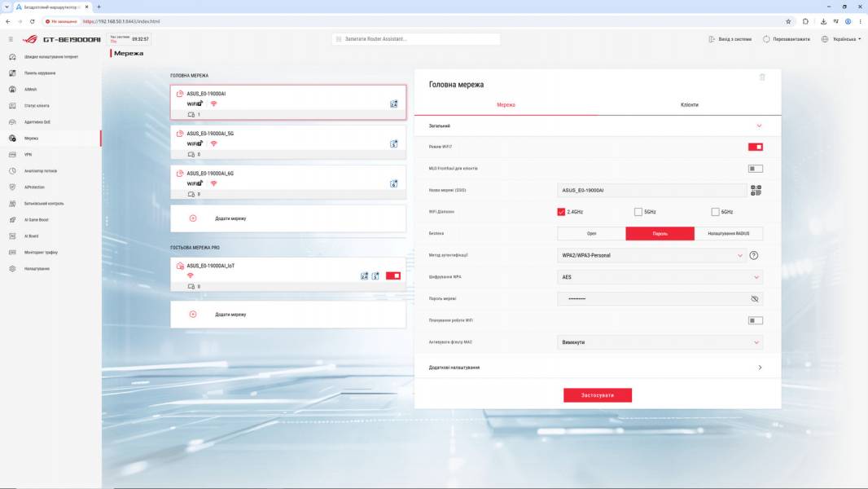This screenshot has height=489, width=868.
Task: Click 5GHz band icon on ASUS_E0-19000AI_5G card
Action: [x=393, y=144]
